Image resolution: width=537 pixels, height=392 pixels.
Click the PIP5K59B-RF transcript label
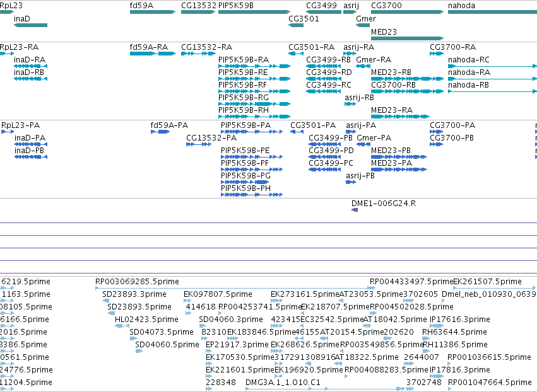point(242,85)
